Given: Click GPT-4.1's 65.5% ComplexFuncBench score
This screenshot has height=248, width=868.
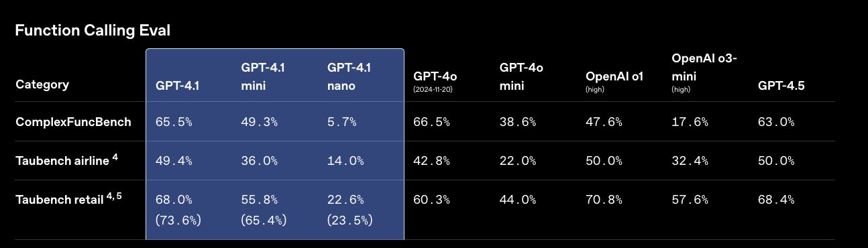Looking at the screenshot, I should pos(174,122).
